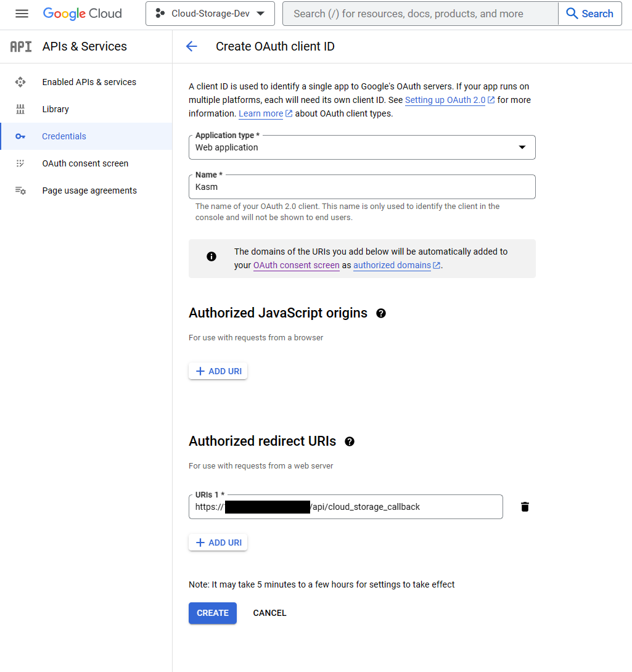
Task: Open the navigation hamburger menu
Action: (21, 14)
